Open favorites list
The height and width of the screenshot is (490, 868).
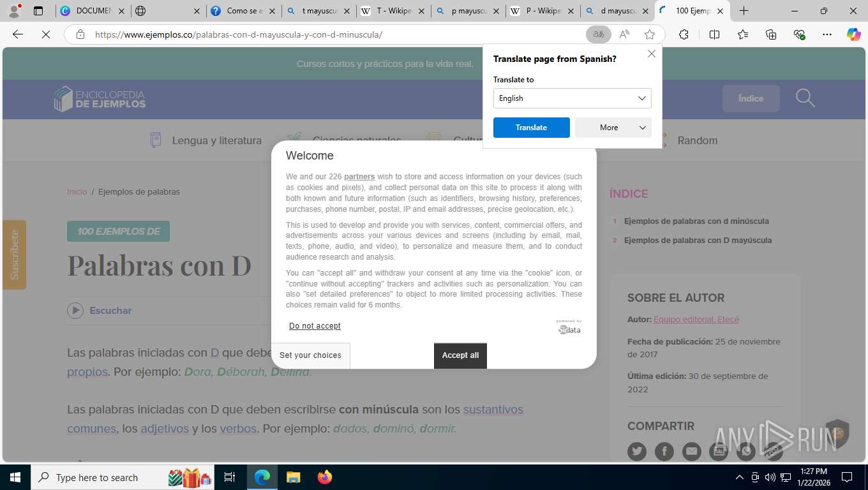pos(743,34)
